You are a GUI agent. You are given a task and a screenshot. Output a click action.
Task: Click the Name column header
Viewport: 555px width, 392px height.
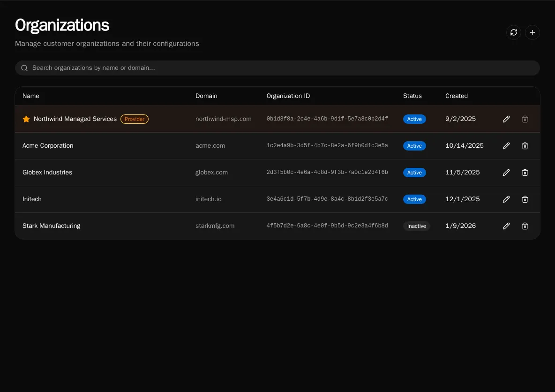click(31, 96)
